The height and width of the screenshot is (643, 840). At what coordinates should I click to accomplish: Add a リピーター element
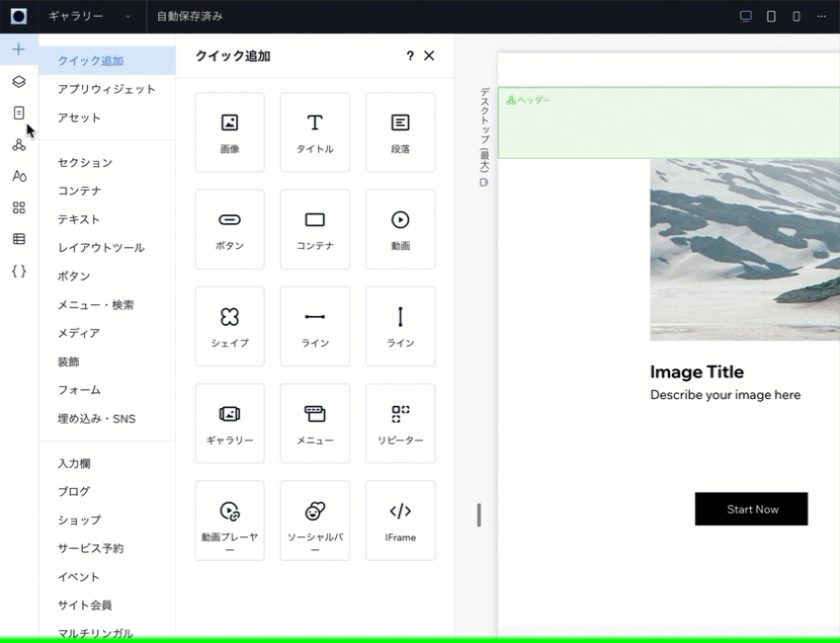click(x=400, y=424)
